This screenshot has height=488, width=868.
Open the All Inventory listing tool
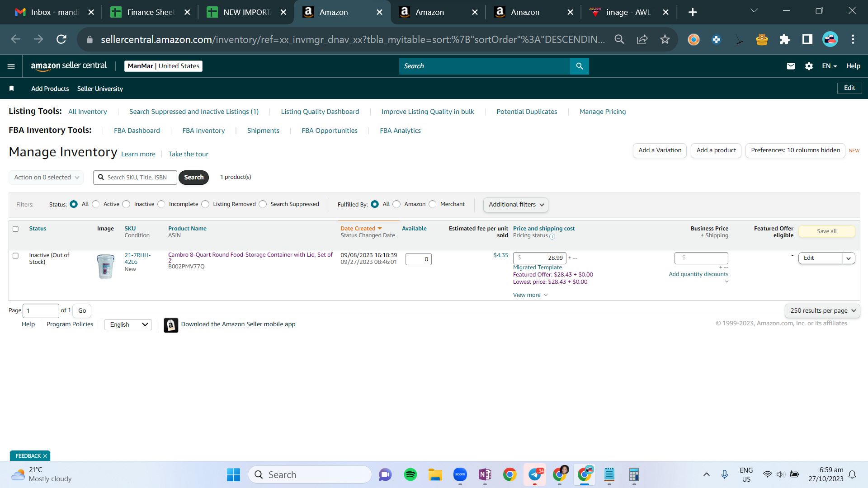pos(88,112)
